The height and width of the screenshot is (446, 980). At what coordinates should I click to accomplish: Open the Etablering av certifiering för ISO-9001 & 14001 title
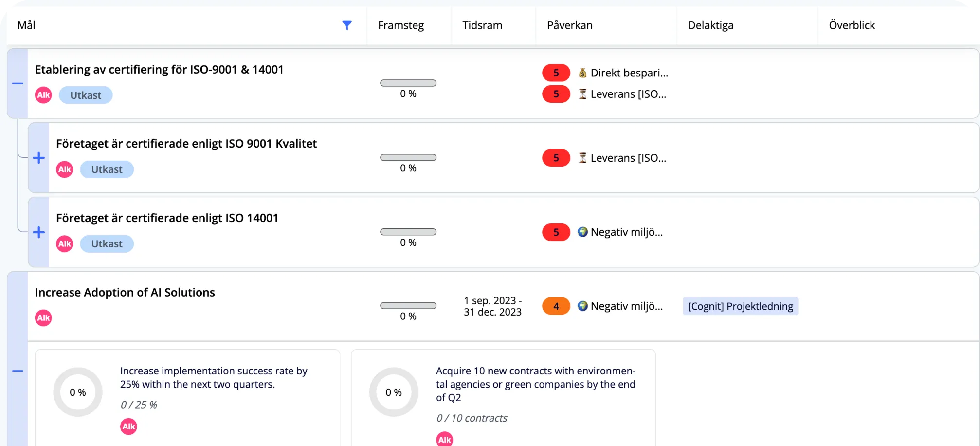[x=159, y=70]
